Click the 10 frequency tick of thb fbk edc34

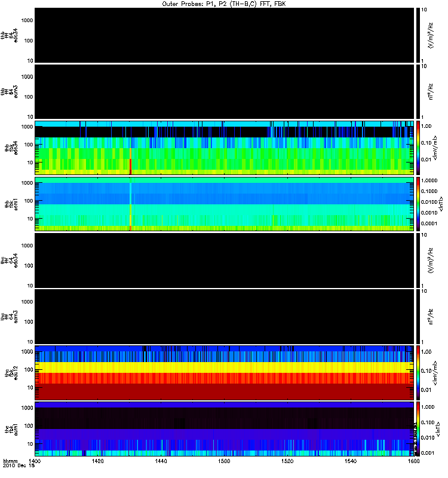(x=30, y=163)
